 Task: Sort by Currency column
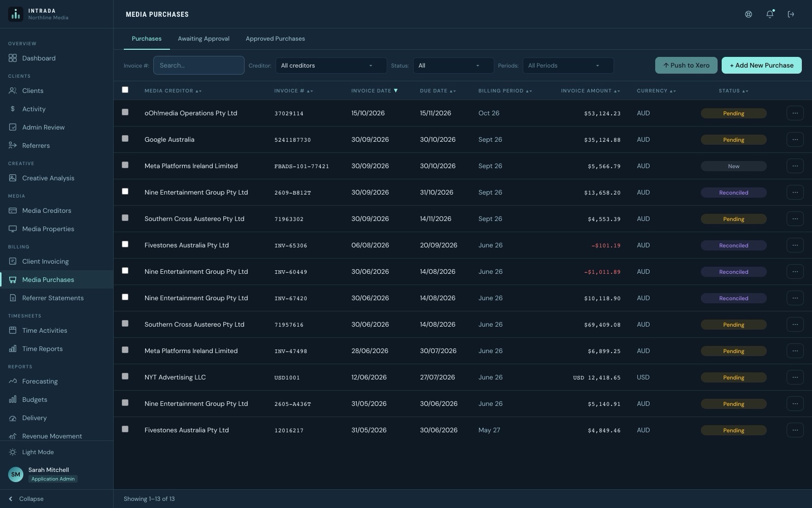[x=656, y=91]
